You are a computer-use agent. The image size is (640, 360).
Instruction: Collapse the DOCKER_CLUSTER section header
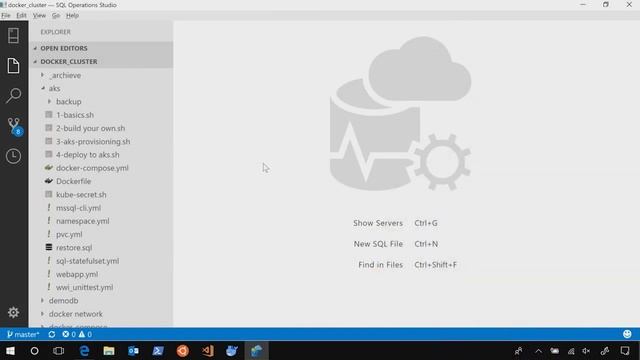(x=101, y=61)
